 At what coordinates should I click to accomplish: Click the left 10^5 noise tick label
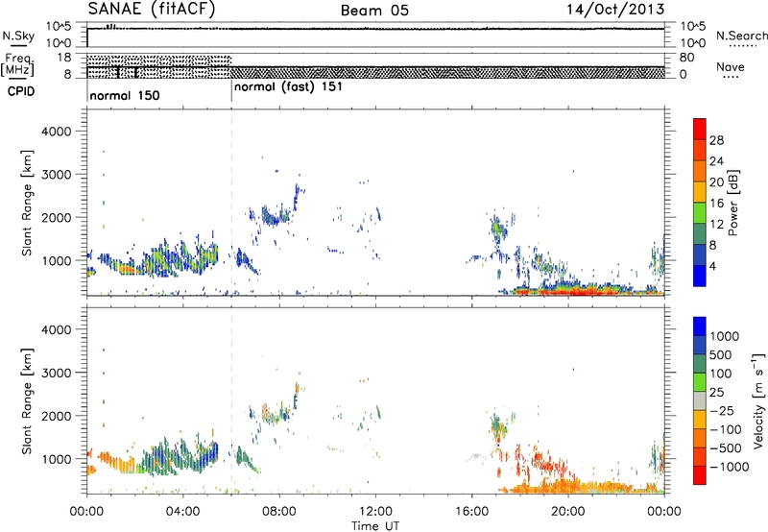click(59, 27)
